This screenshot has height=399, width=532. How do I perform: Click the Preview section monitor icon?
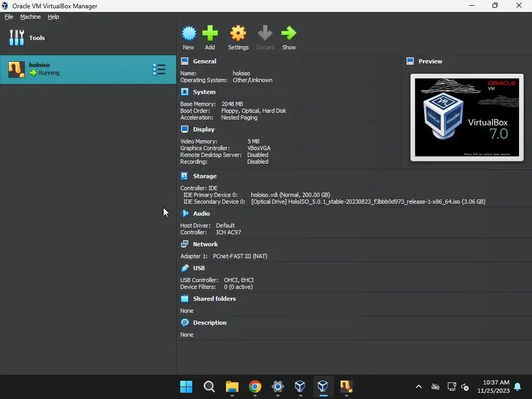(x=410, y=61)
